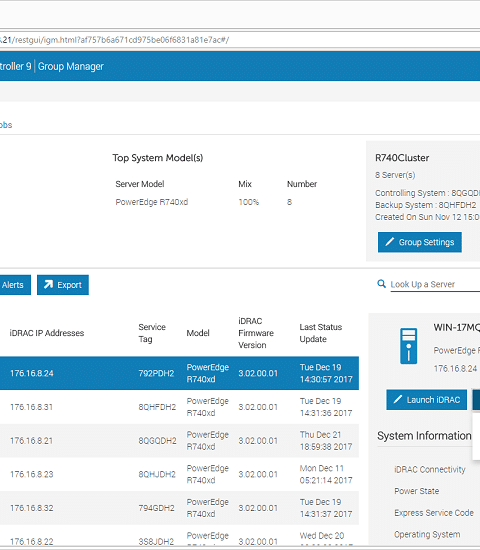Image resolution: width=480 pixels, height=550 pixels.
Task: Click the Power State label
Action: pos(416,491)
